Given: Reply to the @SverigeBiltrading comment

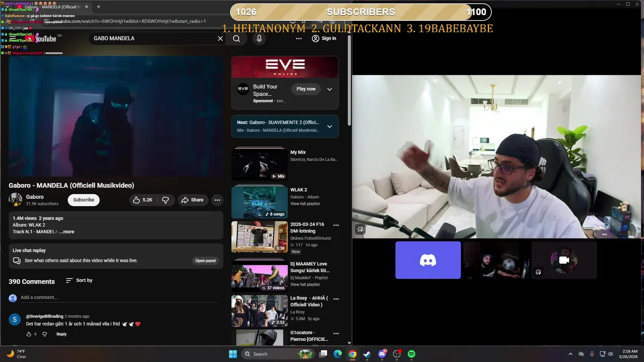Looking at the screenshot, I should click(61, 334).
